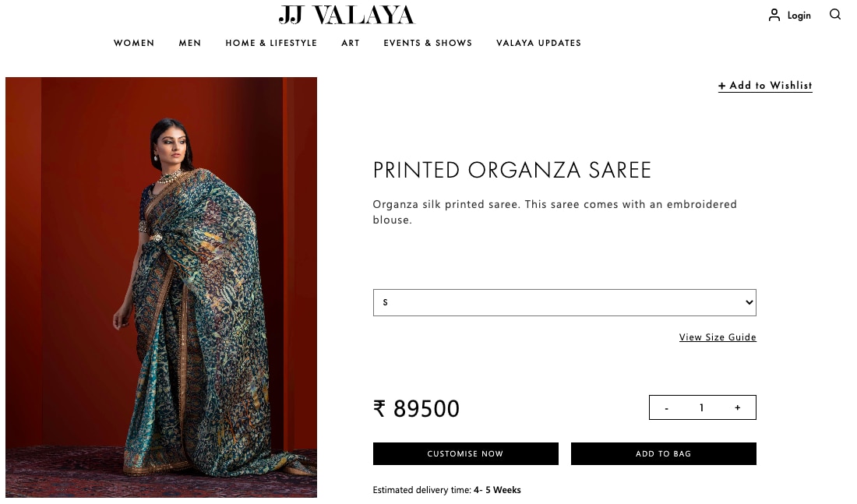Click the size dropdown chevron arrow
Screen dimensions: 857x504
(x=749, y=302)
